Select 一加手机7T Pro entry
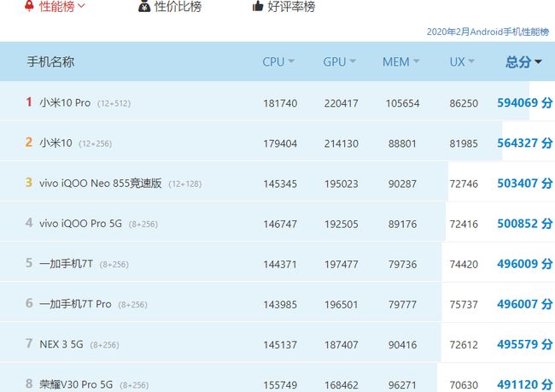 tap(75, 304)
